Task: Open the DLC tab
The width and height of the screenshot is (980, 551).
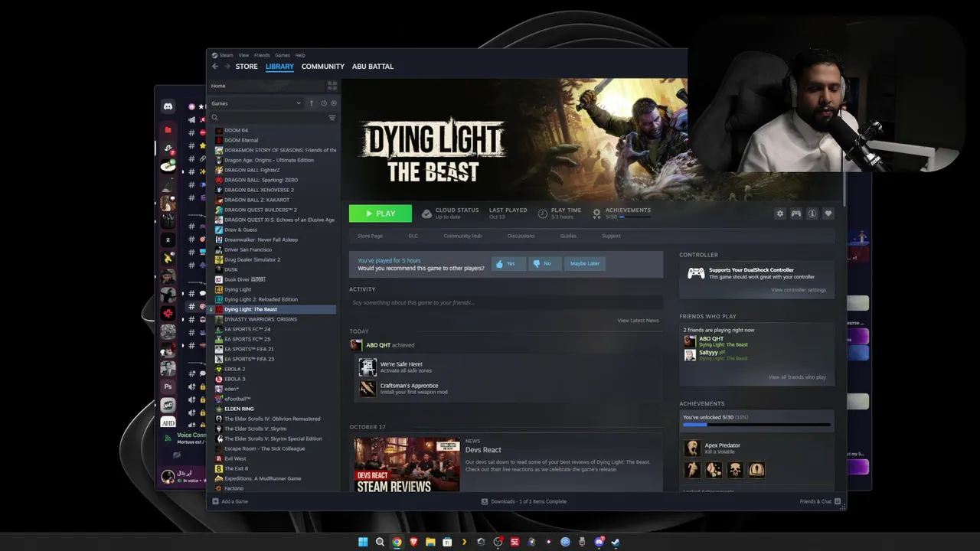Action: 413,236
